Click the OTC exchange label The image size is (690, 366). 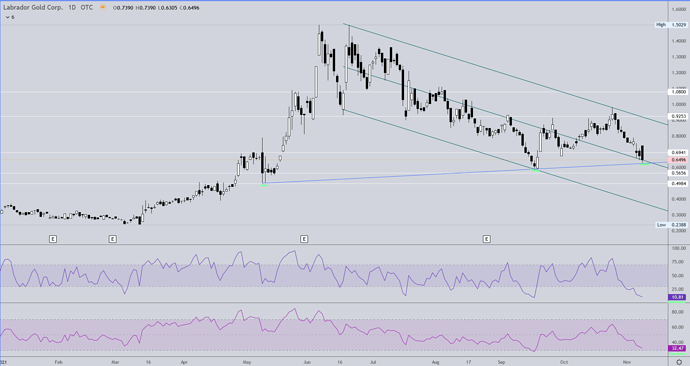pos(87,7)
